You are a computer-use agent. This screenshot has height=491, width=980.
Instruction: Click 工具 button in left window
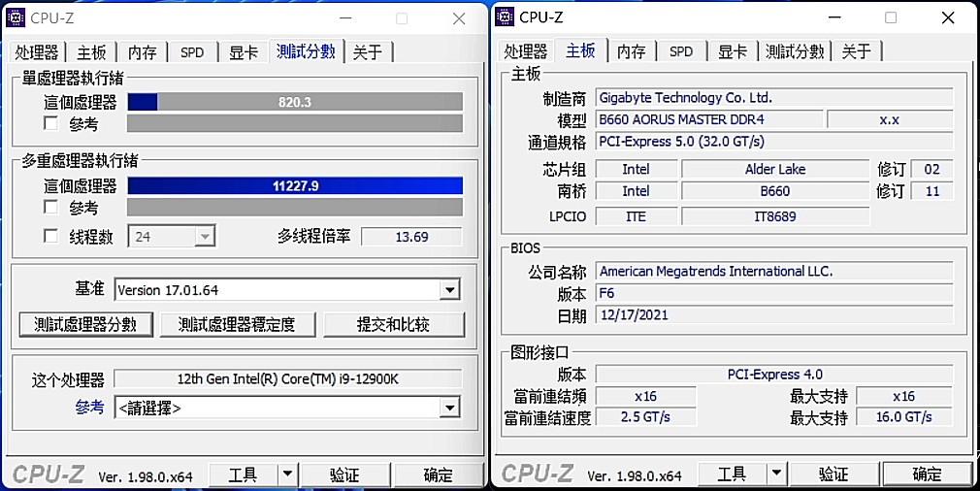pyautogui.click(x=243, y=475)
